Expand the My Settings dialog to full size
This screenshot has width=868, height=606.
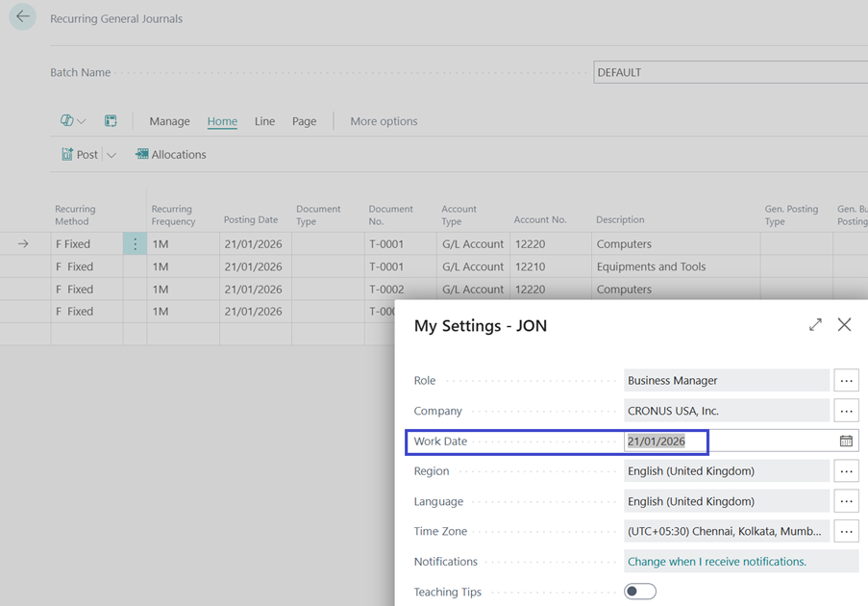point(815,325)
